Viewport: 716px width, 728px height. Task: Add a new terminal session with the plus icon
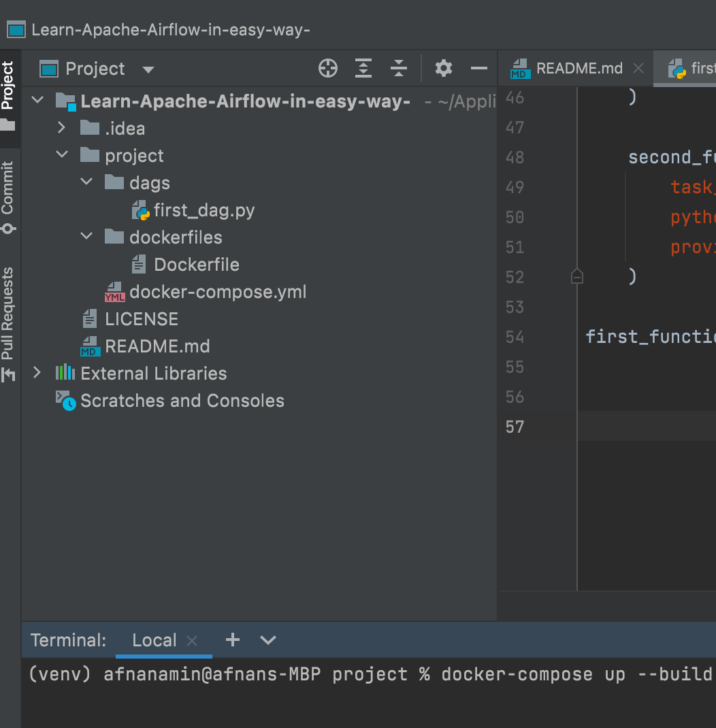[232, 640]
